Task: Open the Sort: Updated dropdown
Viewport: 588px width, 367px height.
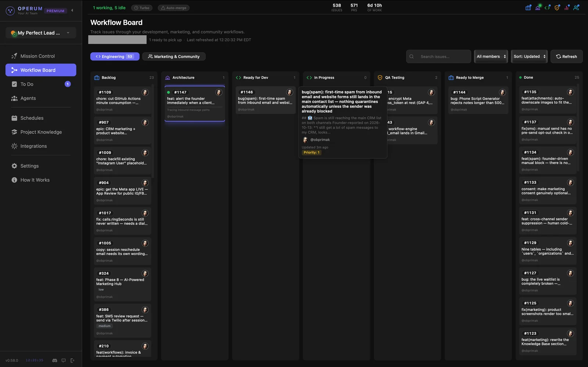Action: click(x=529, y=57)
